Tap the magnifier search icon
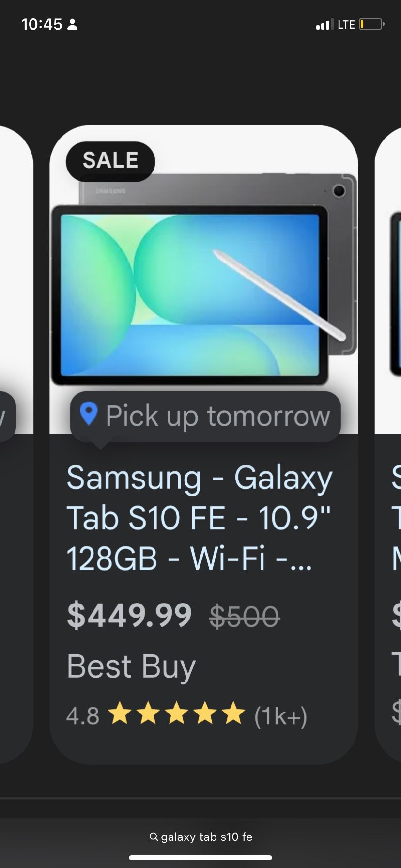 pos(154,837)
